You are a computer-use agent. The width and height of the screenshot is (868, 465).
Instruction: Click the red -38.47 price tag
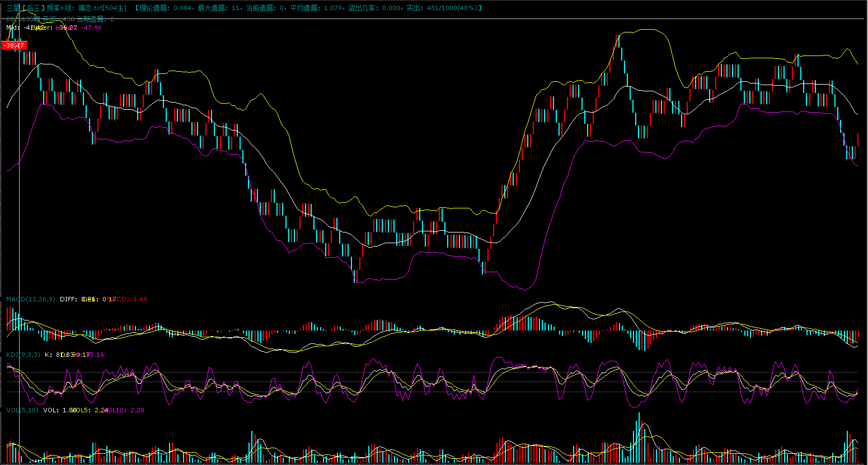click(14, 45)
